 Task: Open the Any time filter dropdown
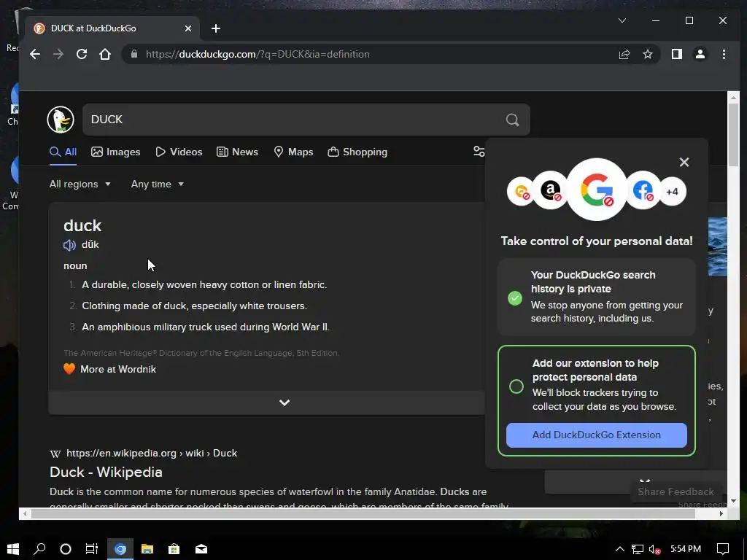coord(158,184)
